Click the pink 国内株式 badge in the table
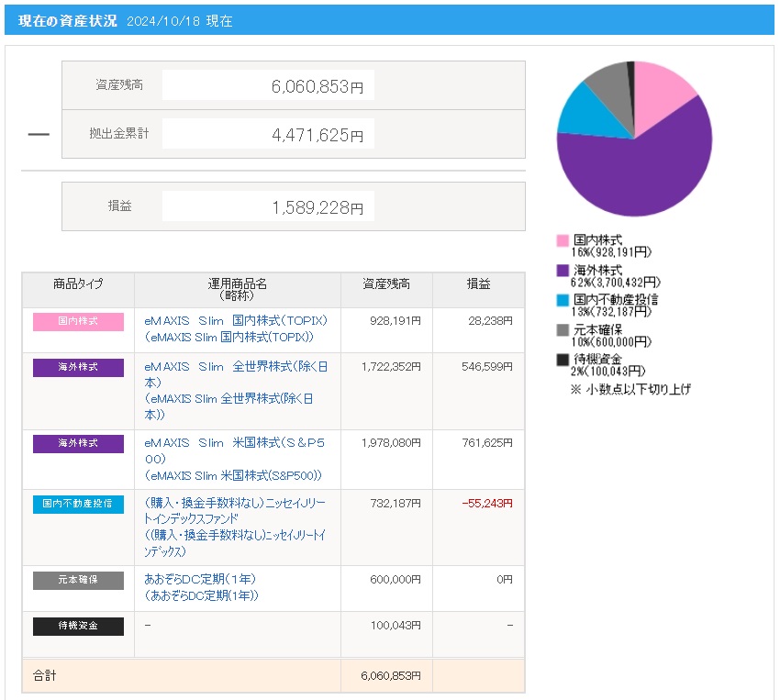780x700 pixels. coord(78,322)
